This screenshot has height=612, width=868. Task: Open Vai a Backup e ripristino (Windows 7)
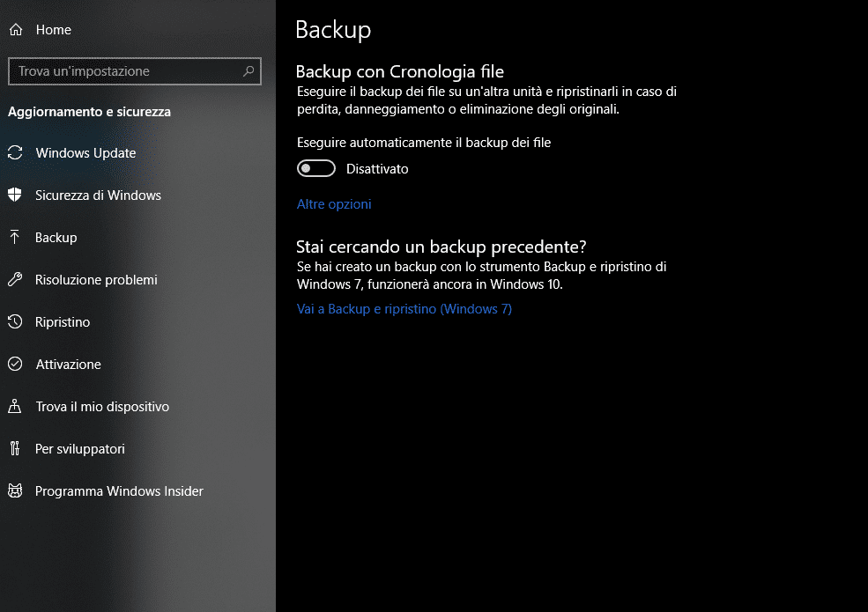[404, 309]
